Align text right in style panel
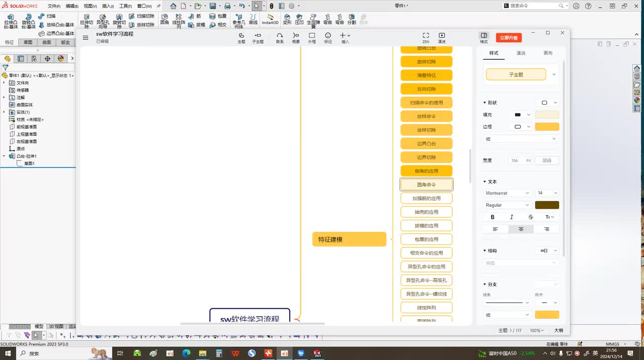This screenshot has height=360, width=644. tap(547, 229)
